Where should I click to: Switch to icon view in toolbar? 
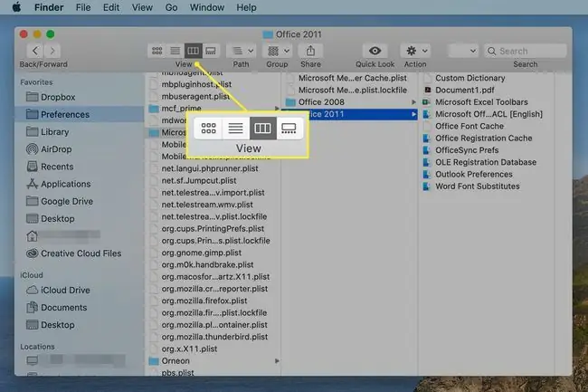[x=156, y=51]
